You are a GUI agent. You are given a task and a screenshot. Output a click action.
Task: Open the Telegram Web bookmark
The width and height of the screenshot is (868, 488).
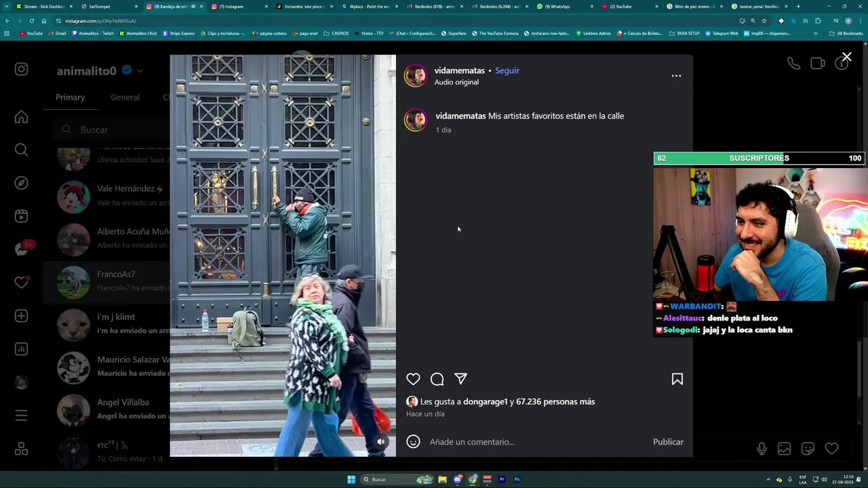pos(722,33)
